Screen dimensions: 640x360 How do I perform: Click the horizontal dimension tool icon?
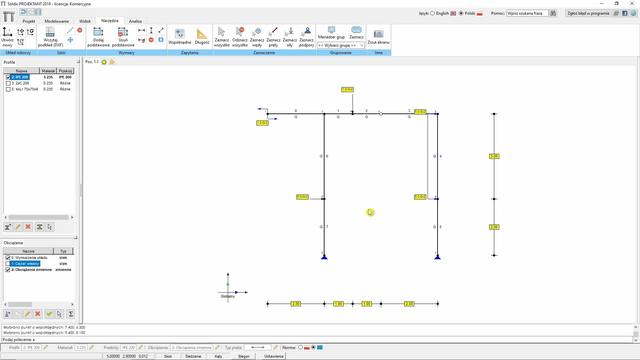(141, 31)
